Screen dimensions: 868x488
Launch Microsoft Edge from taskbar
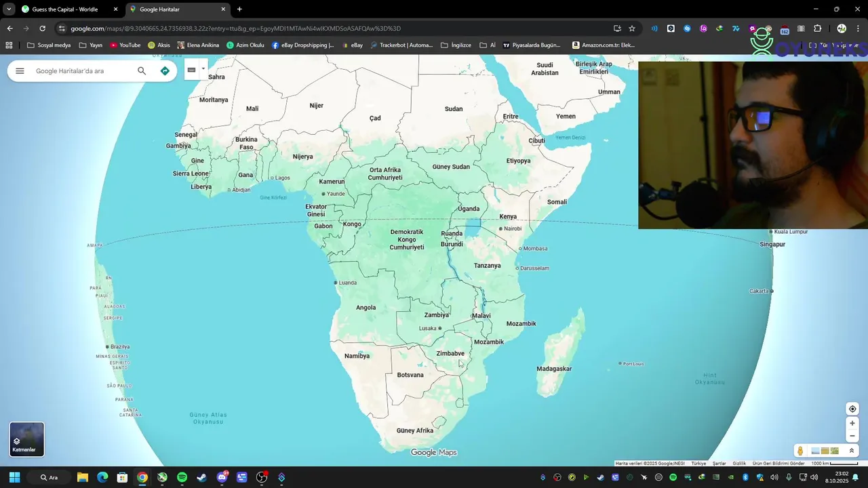click(x=102, y=477)
